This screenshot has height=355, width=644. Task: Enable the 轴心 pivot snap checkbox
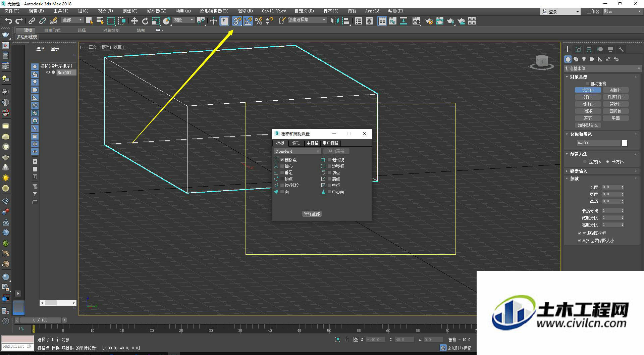coord(282,166)
